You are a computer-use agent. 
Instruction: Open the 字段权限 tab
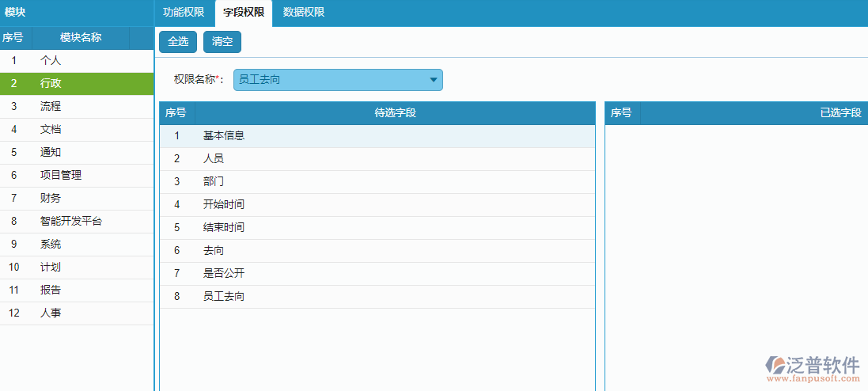(244, 12)
